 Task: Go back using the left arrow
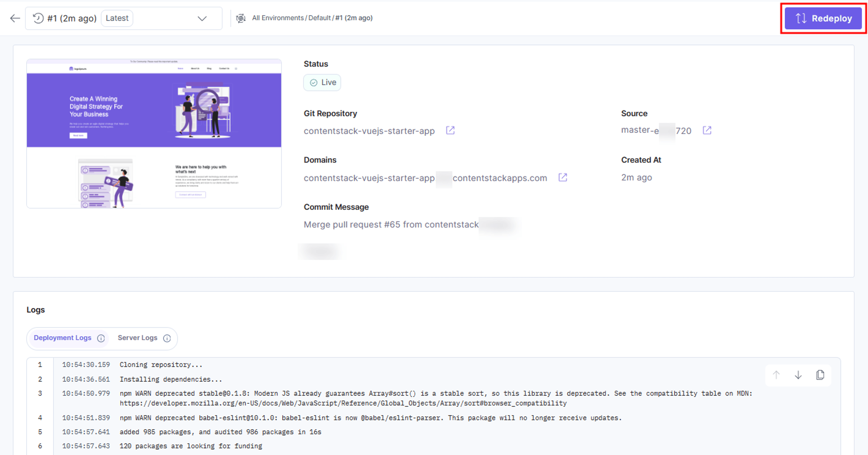pyautogui.click(x=15, y=18)
